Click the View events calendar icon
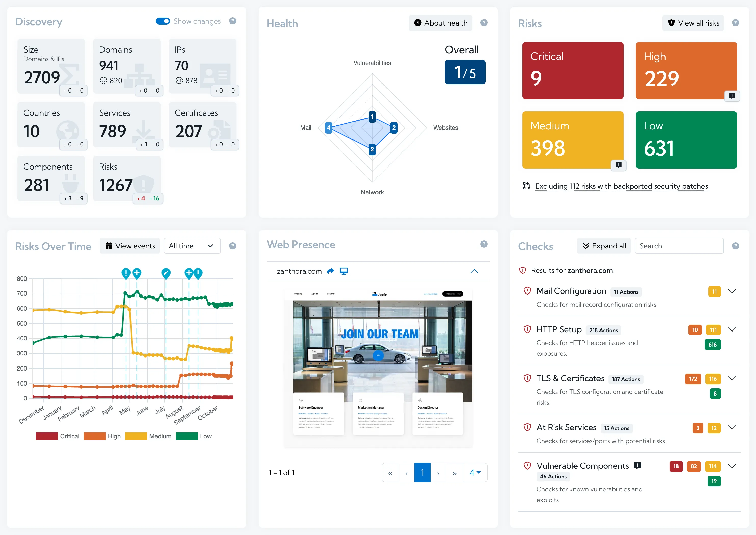756x535 pixels. 109,246
